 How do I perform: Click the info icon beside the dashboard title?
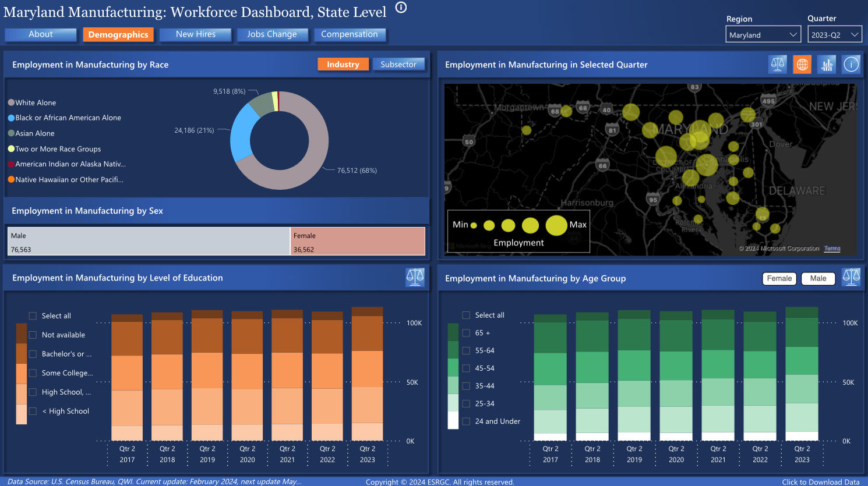click(401, 8)
